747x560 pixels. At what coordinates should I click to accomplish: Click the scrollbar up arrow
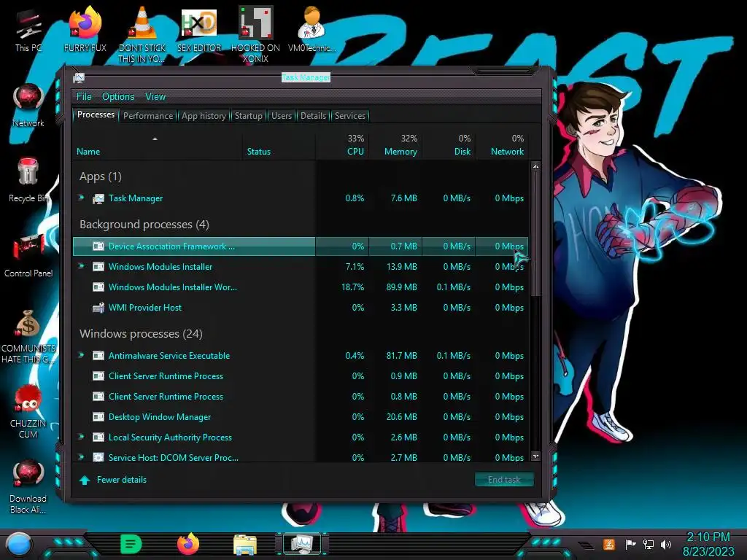(535, 167)
